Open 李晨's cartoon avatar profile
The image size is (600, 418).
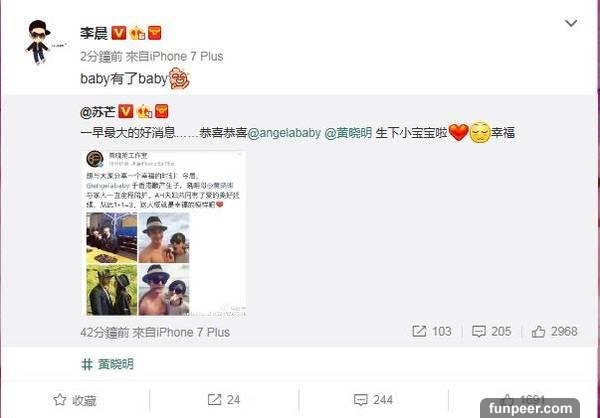pos(38,42)
